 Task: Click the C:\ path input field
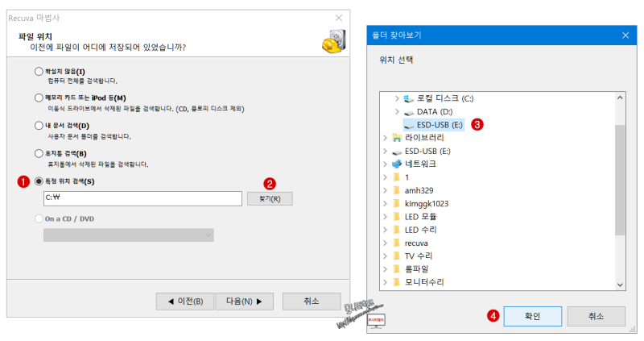(x=142, y=198)
